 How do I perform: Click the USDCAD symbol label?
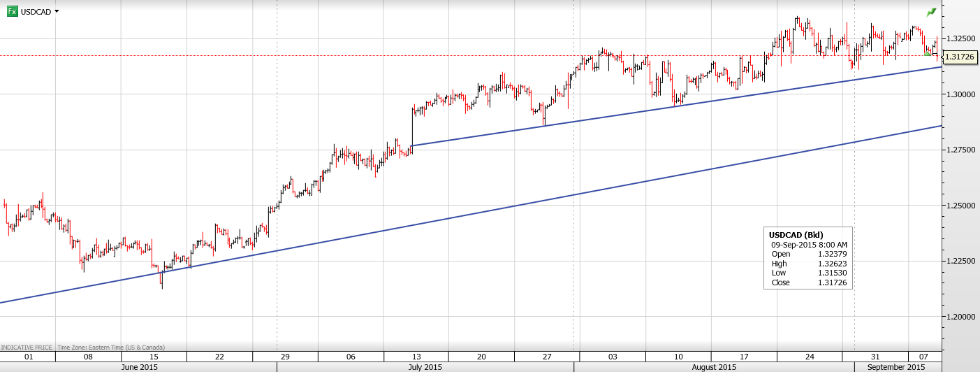click(x=36, y=12)
